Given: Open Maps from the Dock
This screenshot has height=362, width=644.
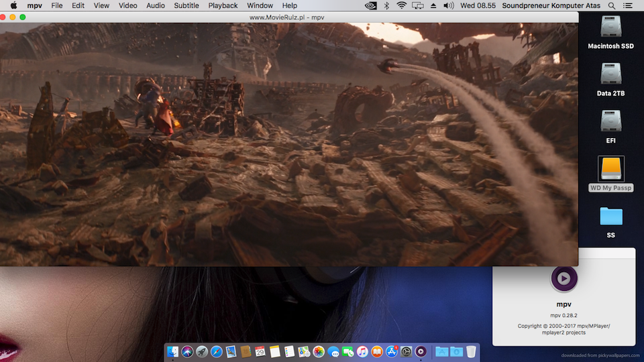Looking at the screenshot, I should point(304,352).
